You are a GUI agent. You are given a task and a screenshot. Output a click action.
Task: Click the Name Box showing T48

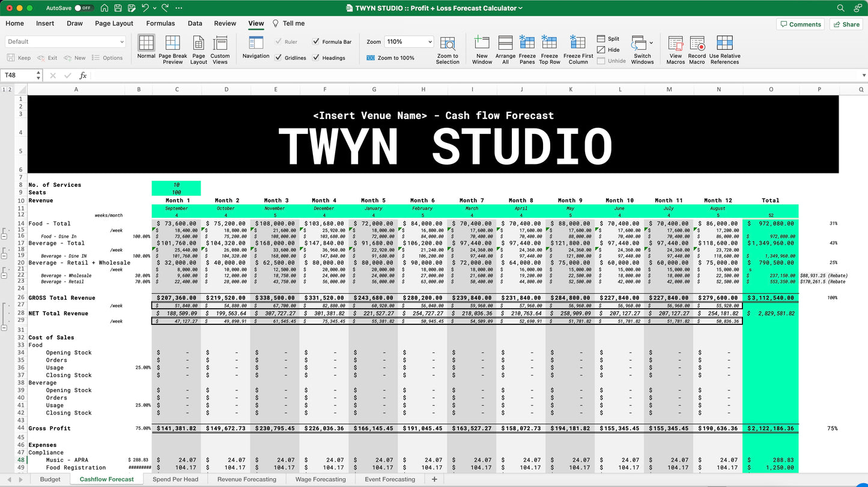pyautogui.click(x=18, y=76)
